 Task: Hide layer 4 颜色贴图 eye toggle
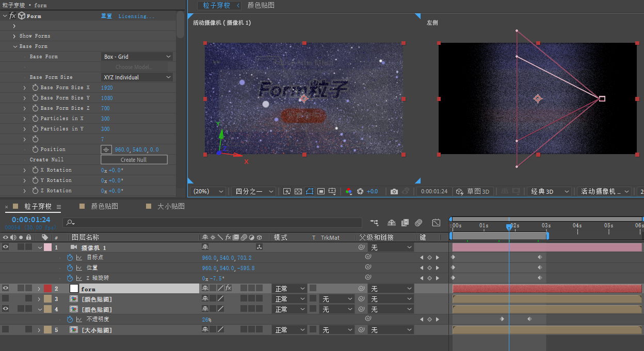(x=6, y=309)
